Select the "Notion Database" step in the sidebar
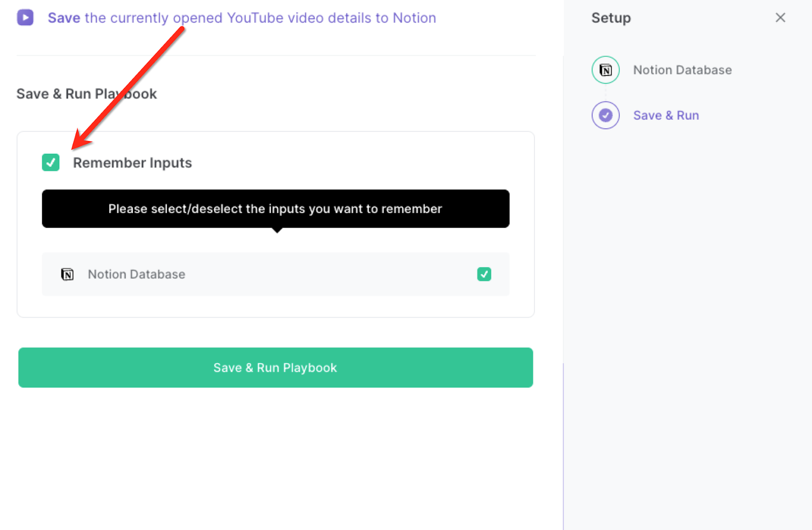This screenshot has width=812, height=530. click(x=682, y=69)
